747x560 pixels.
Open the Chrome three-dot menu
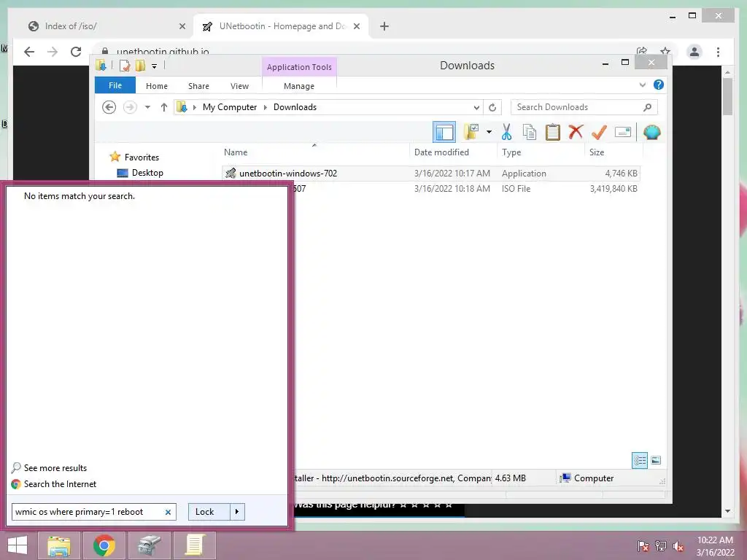[x=718, y=52]
